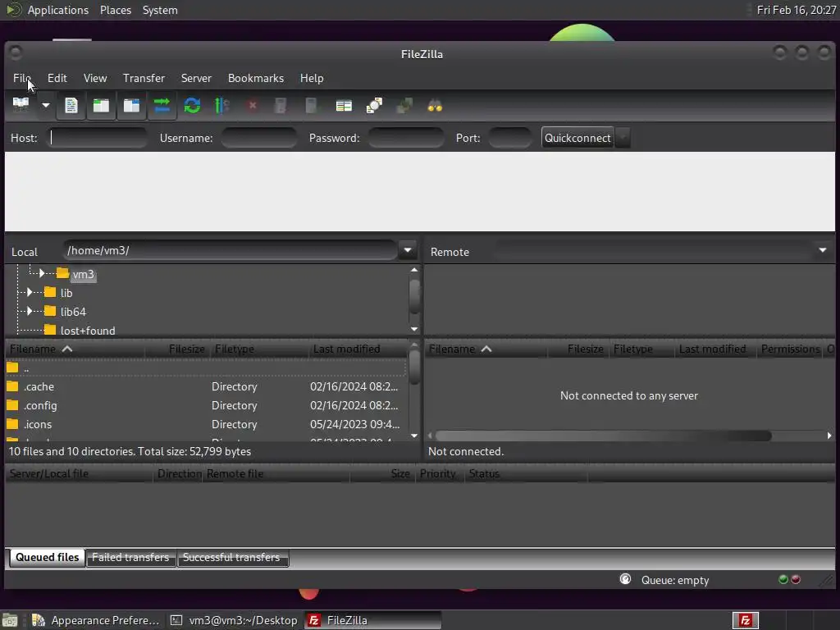Open the remote path dropdown arrow
This screenshot has height=630, width=840.
tap(822, 250)
